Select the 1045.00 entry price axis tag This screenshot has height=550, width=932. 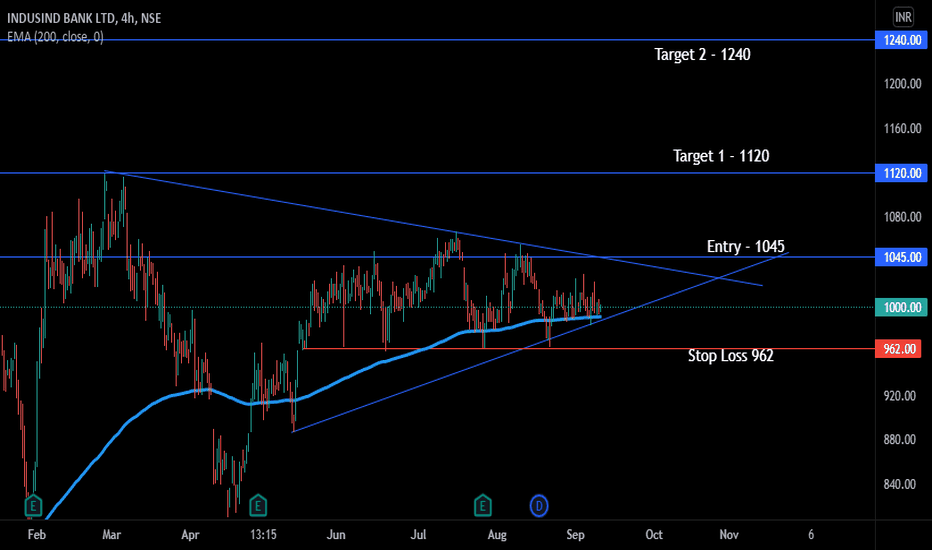coord(902,257)
